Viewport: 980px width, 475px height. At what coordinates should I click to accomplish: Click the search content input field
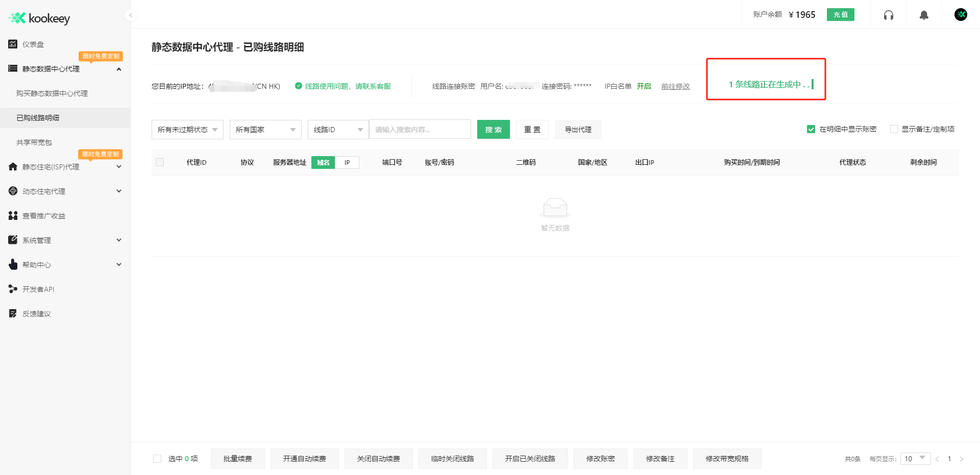[420, 129]
